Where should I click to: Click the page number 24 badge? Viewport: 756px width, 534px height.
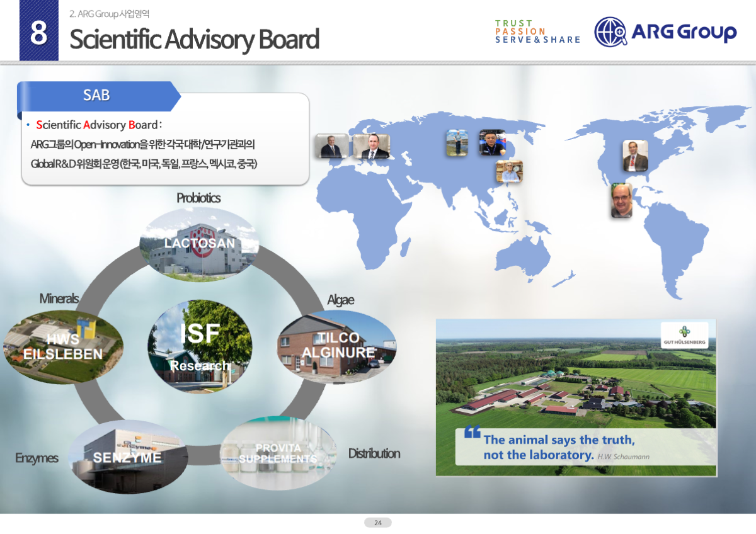point(378,523)
